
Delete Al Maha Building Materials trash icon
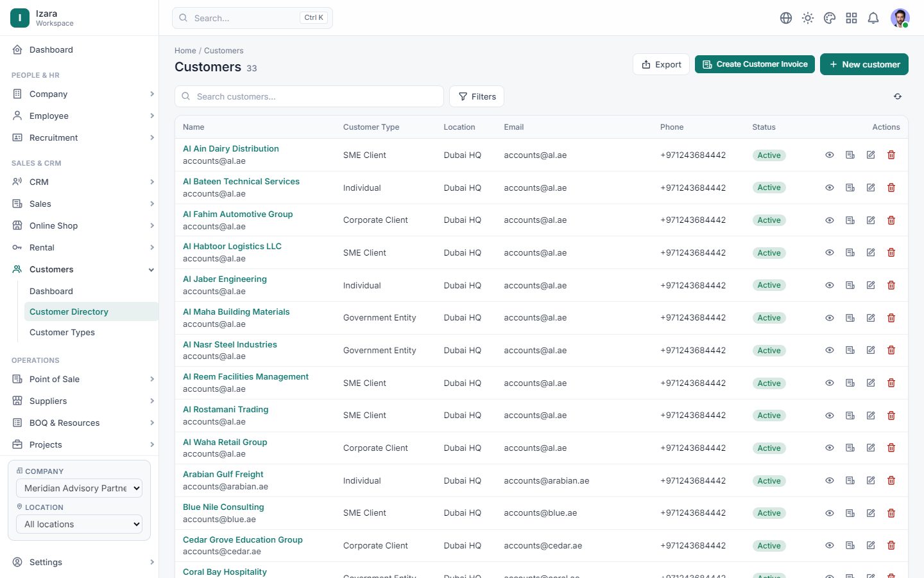[x=891, y=318]
